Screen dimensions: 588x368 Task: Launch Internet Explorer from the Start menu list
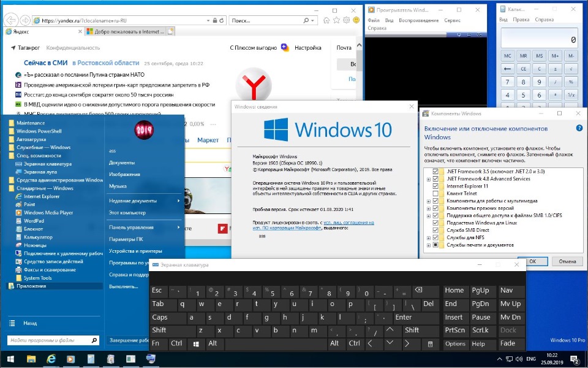click(37, 196)
